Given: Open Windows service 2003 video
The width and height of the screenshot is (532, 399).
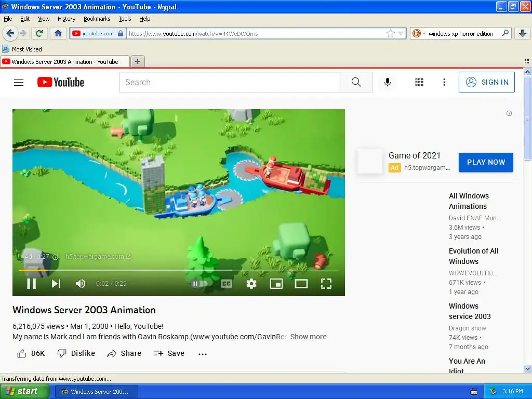Looking at the screenshot, I should (x=470, y=311).
